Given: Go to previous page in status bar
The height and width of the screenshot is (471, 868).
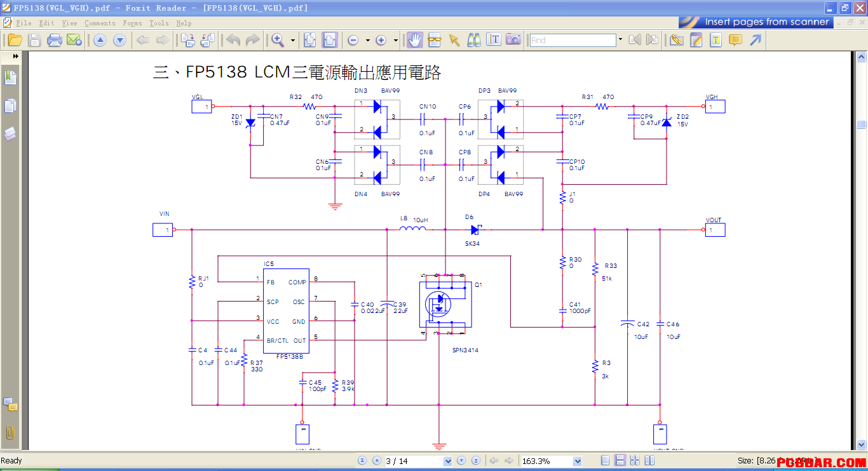Looking at the screenshot, I should (376, 461).
